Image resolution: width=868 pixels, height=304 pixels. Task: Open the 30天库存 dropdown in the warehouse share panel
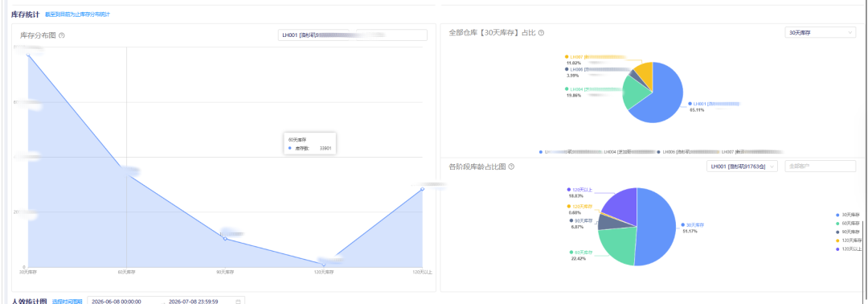[x=821, y=33]
